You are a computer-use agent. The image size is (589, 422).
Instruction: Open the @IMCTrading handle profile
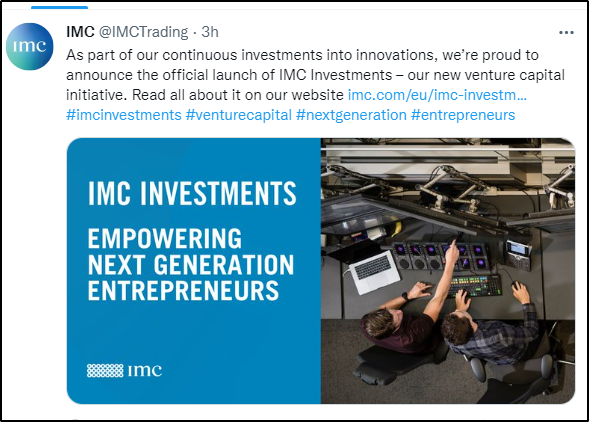tap(143, 32)
